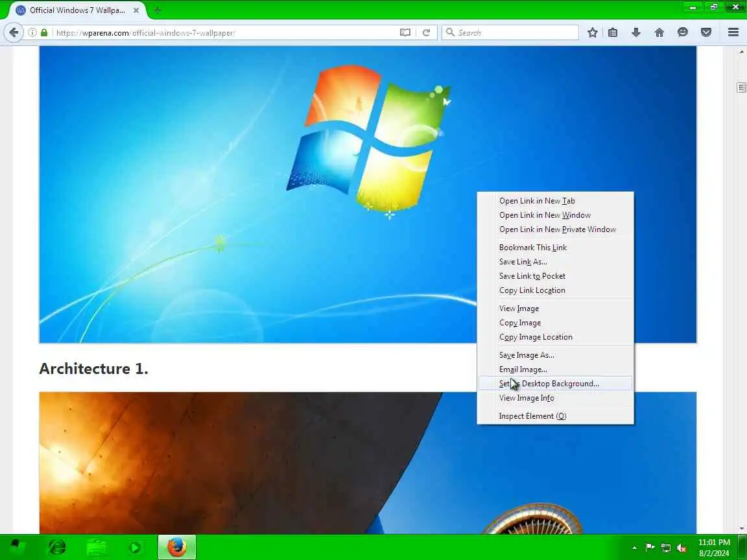The image size is (747, 560).
Task: Open Windows Explorer folder in taskbar
Action: 96,547
